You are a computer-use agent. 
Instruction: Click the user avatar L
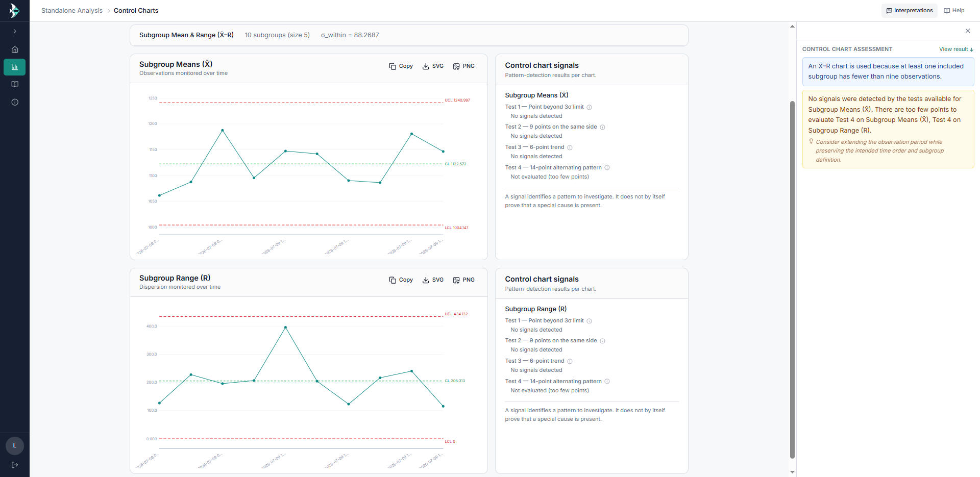pyautogui.click(x=15, y=446)
